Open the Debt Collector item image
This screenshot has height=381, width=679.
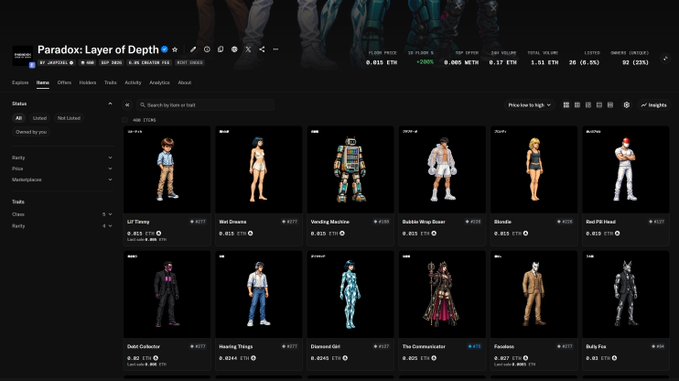pos(167,294)
